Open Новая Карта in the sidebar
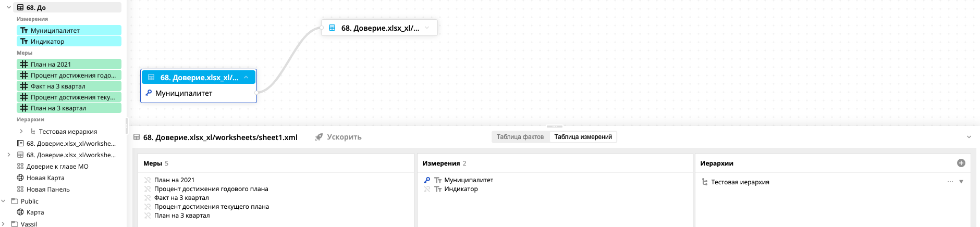The width and height of the screenshot is (980, 227). (x=45, y=178)
